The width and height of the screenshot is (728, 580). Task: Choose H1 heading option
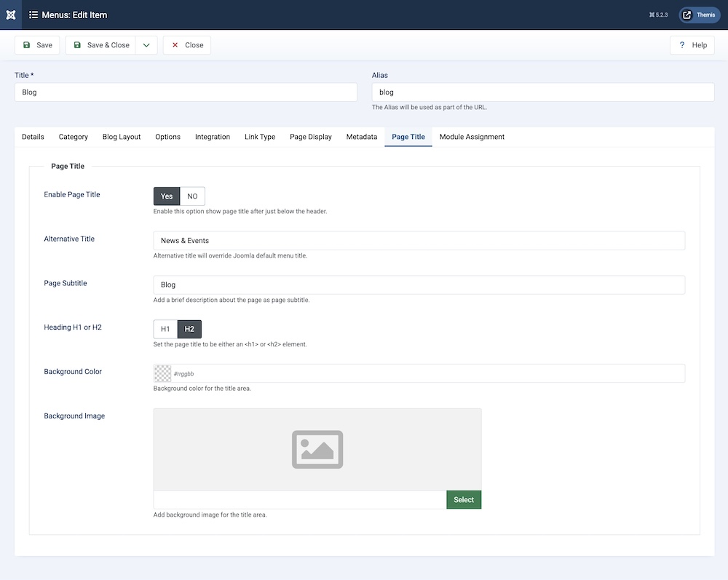tap(165, 329)
